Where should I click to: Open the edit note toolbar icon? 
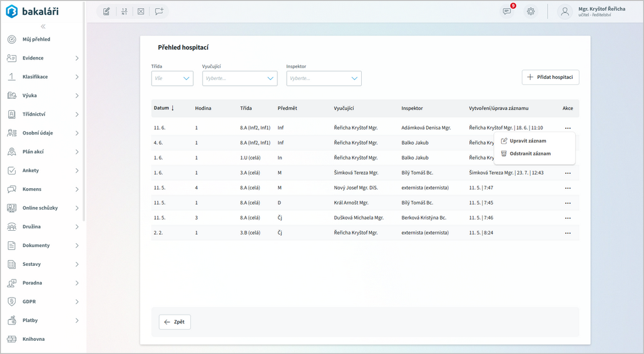(x=106, y=11)
